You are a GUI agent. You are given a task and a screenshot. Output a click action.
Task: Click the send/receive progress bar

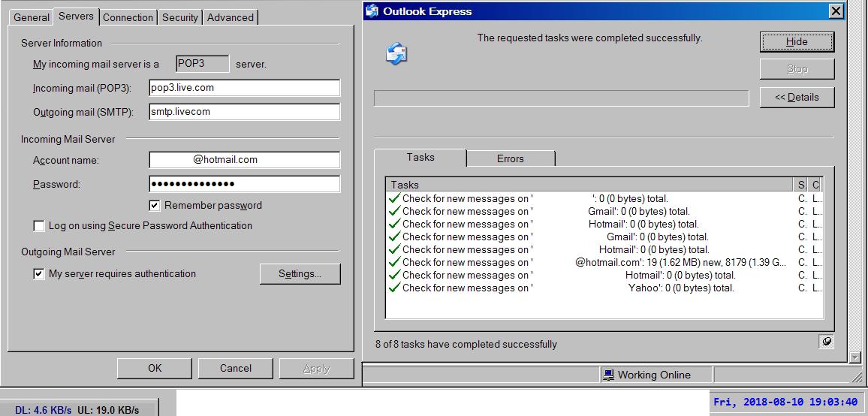tap(561, 98)
